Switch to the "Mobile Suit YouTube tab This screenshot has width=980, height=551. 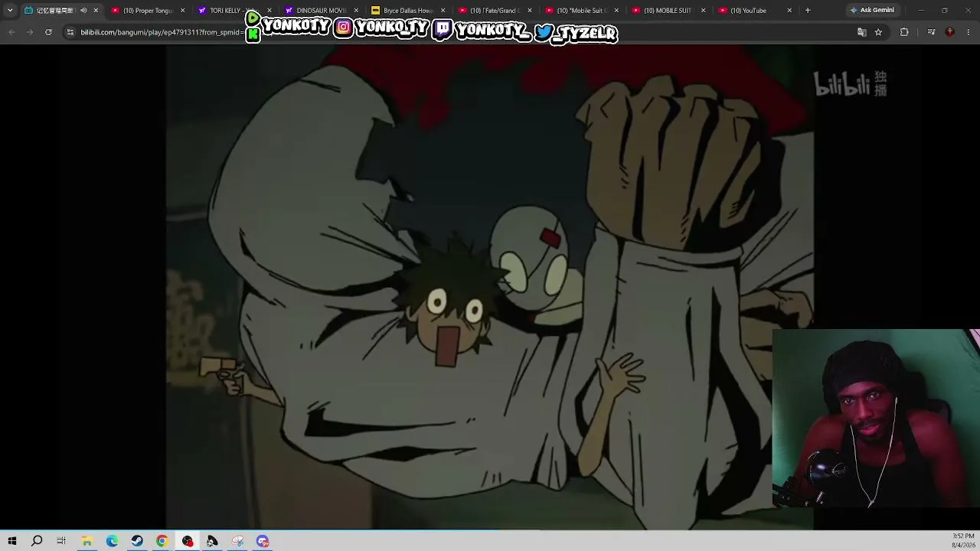coord(580,10)
